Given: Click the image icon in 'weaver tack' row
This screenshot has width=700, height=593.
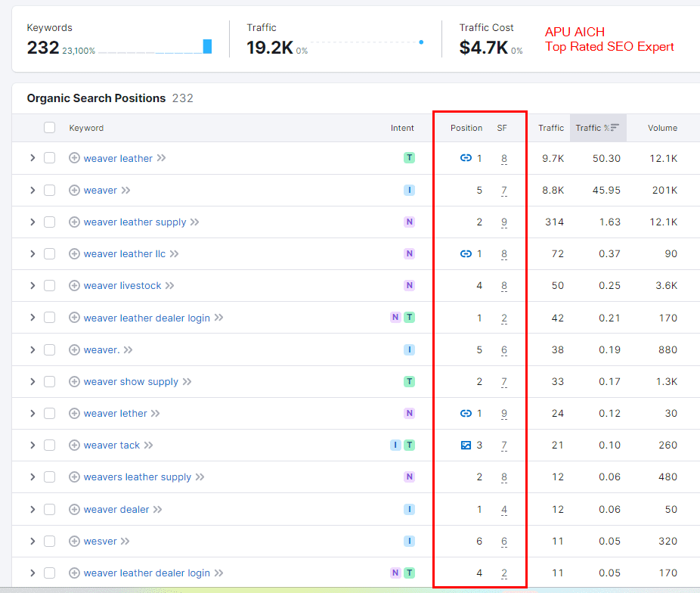Looking at the screenshot, I should [466, 446].
